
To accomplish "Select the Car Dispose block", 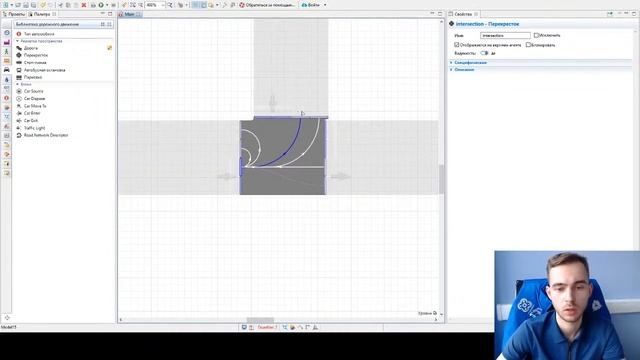I will (34, 99).
